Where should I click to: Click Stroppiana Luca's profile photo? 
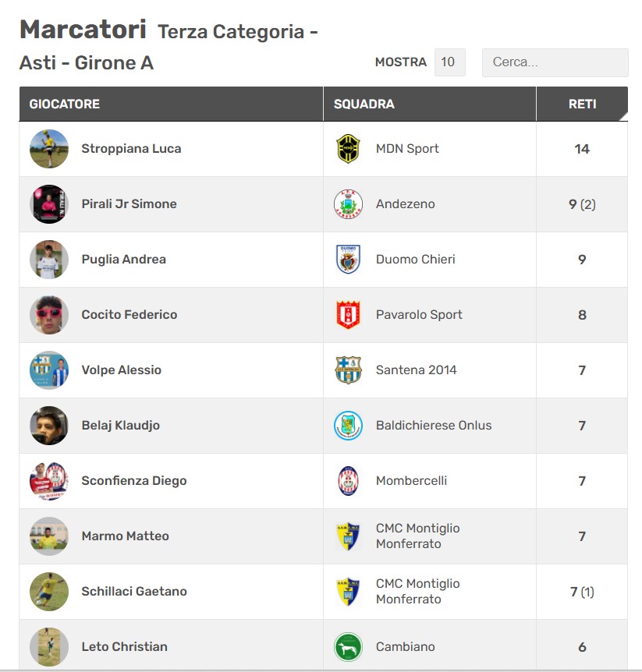[49, 149]
